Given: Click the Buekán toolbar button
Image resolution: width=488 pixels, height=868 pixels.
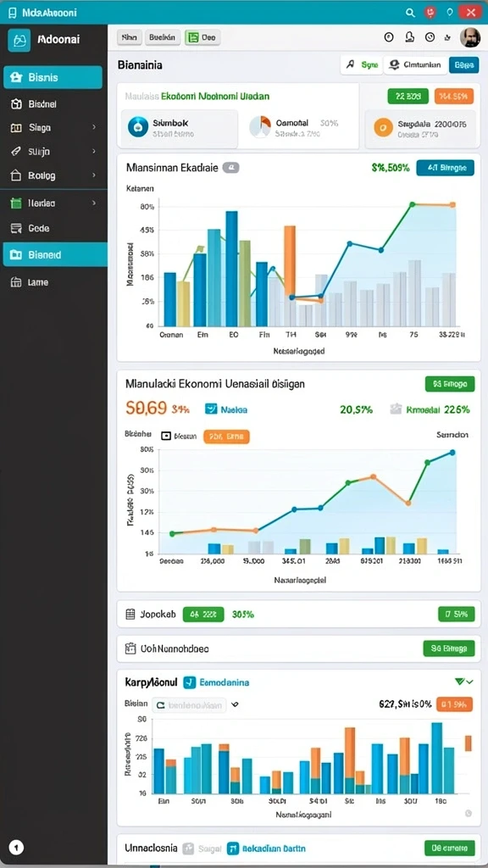Looking at the screenshot, I should pyautogui.click(x=163, y=37).
